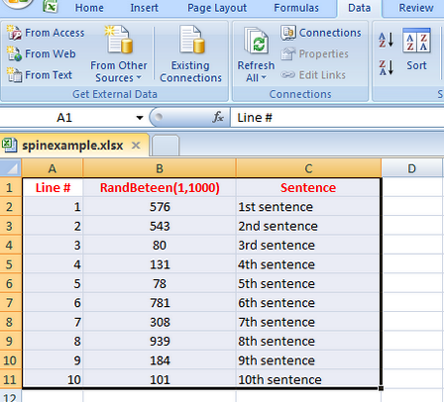444x402 pixels.
Task: Select cell containing 939
Action: coord(160,341)
